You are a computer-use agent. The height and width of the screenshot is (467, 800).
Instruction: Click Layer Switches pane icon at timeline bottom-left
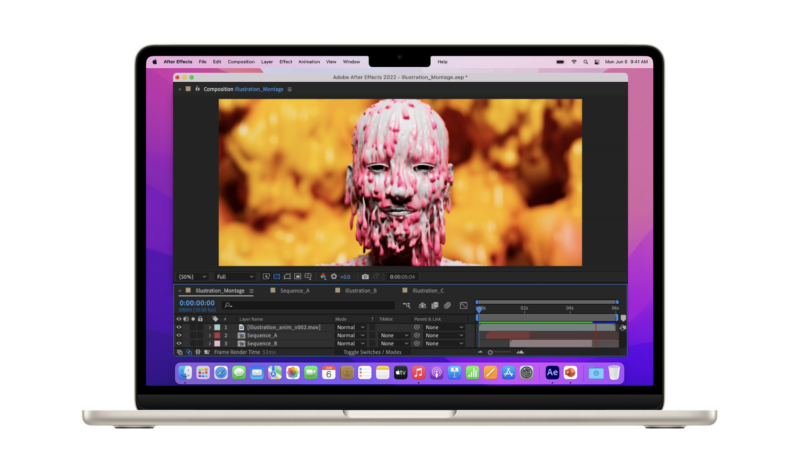pyautogui.click(x=180, y=352)
